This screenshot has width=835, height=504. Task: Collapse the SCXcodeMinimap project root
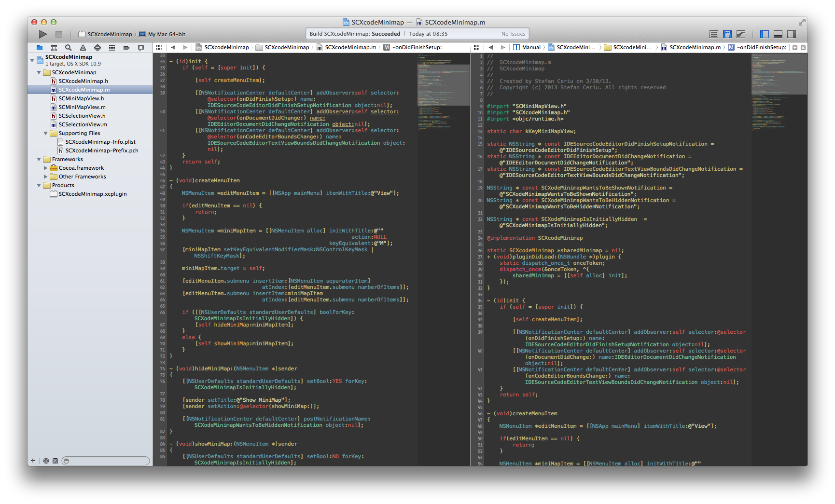[x=32, y=60]
